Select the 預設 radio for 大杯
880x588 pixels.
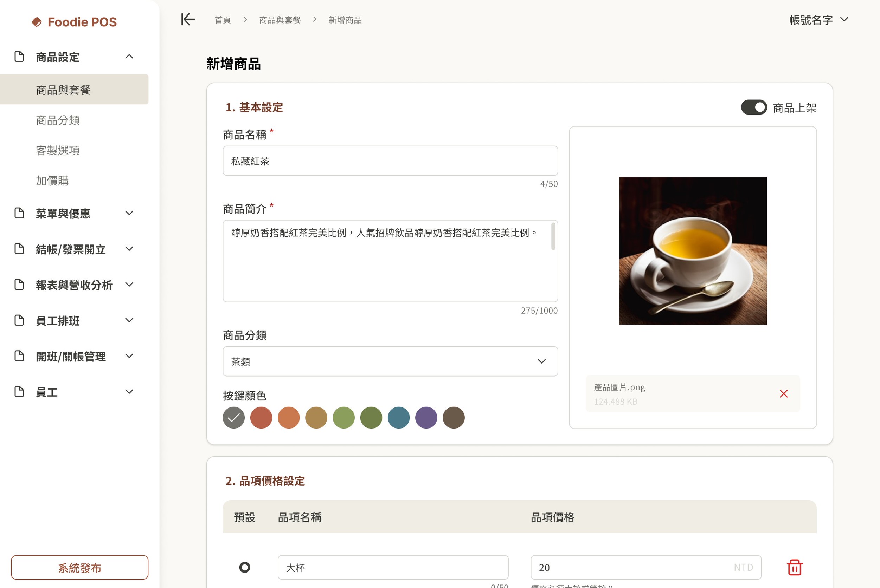tap(245, 567)
